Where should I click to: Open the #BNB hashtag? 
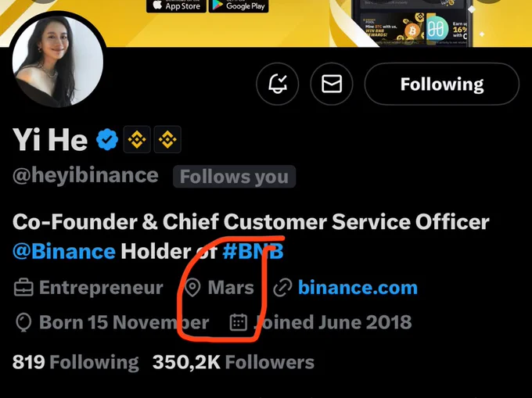(253, 252)
